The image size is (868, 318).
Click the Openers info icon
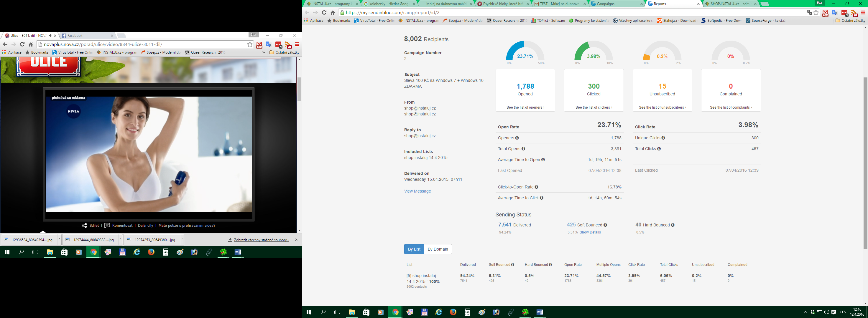point(517,138)
